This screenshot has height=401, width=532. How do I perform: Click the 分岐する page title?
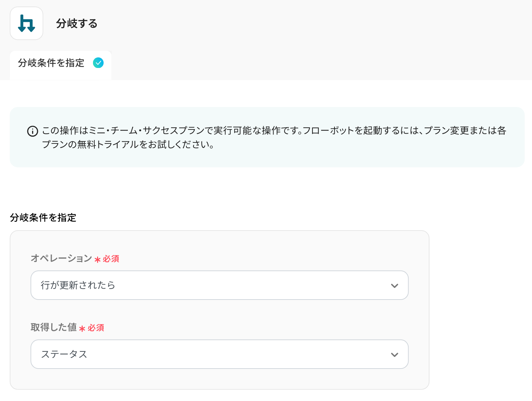[77, 24]
